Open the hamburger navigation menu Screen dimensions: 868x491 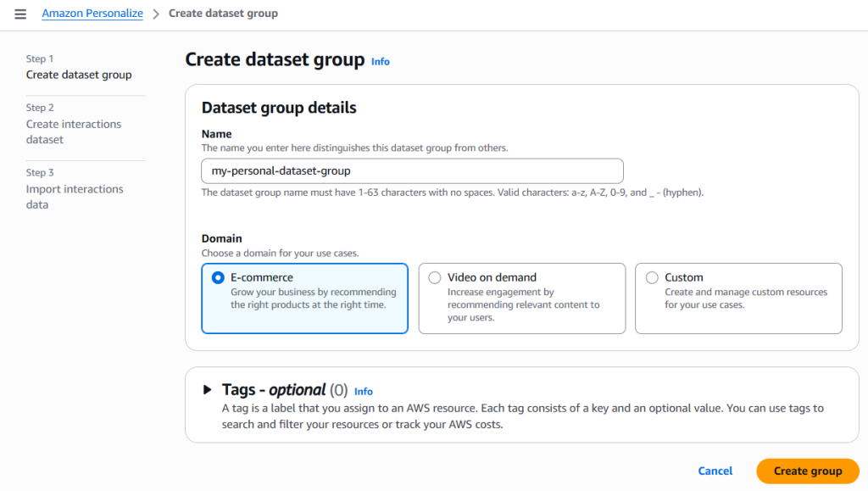pyautogui.click(x=20, y=14)
